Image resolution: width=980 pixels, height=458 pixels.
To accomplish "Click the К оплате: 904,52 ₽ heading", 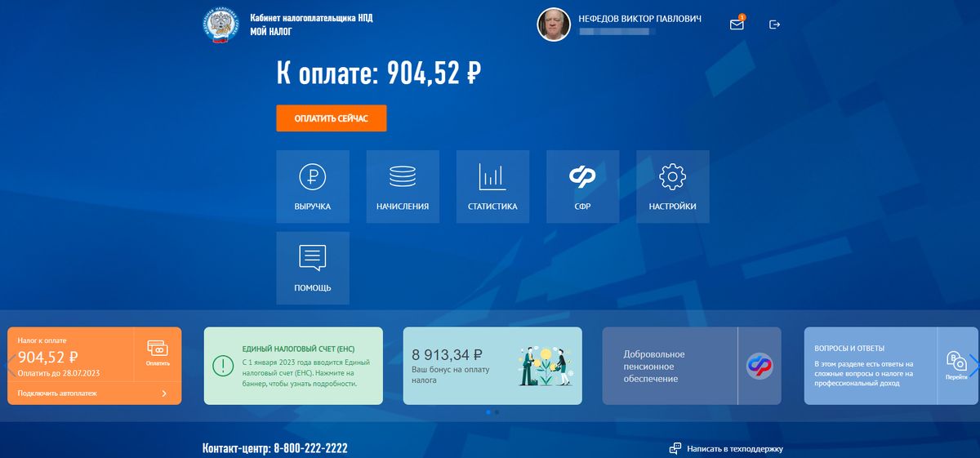I will click(378, 74).
